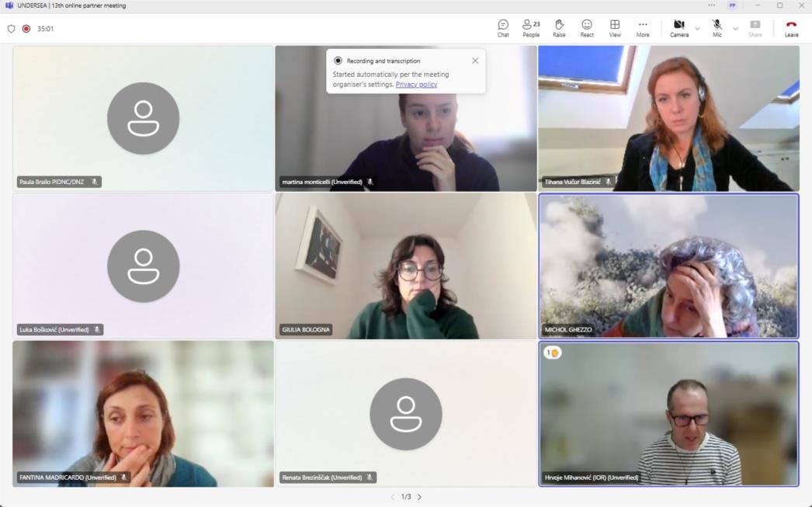Open the Privacy policy link
This screenshot has width=812, height=507.
point(416,85)
